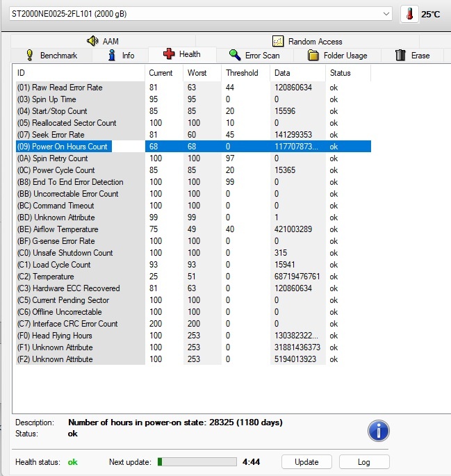The width and height of the screenshot is (451, 476).
Task: Click the red cross Health icon
Action: click(169, 54)
